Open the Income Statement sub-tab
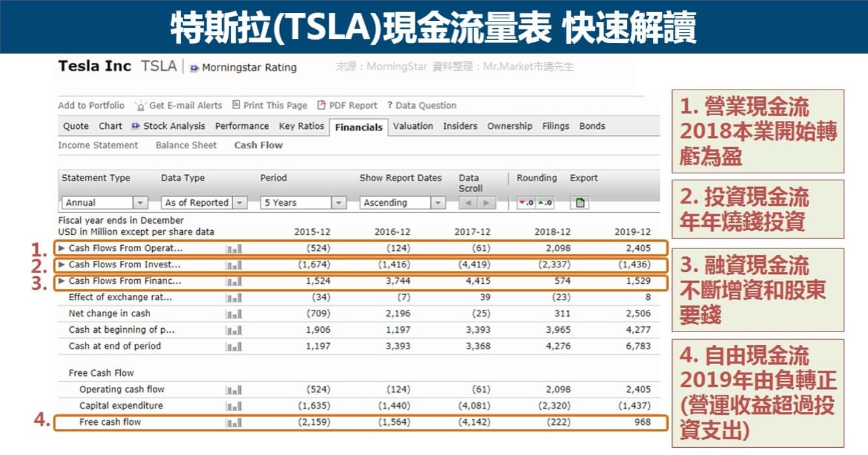The image size is (868, 455). [98, 145]
